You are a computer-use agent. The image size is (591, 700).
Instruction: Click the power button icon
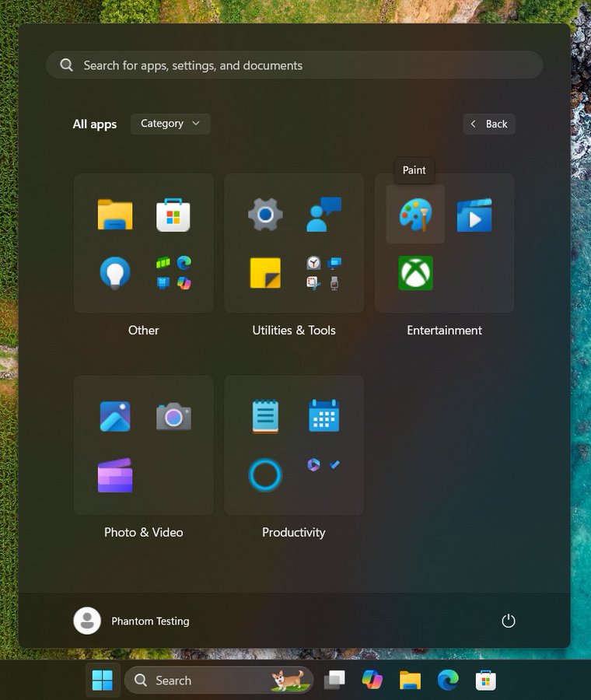coord(509,621)
